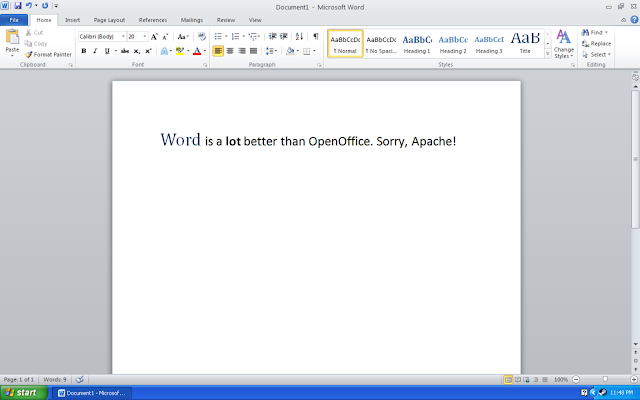Click the Document1 taskbar button
Image resolution: width=640 pixels, height=400 pixels.
point(92,393)
